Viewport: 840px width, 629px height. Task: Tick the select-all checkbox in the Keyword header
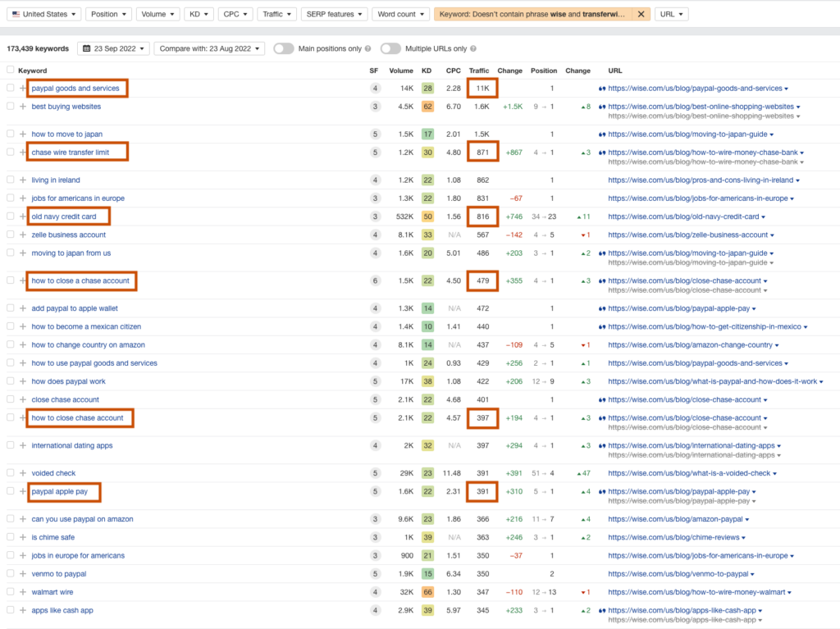10,70
